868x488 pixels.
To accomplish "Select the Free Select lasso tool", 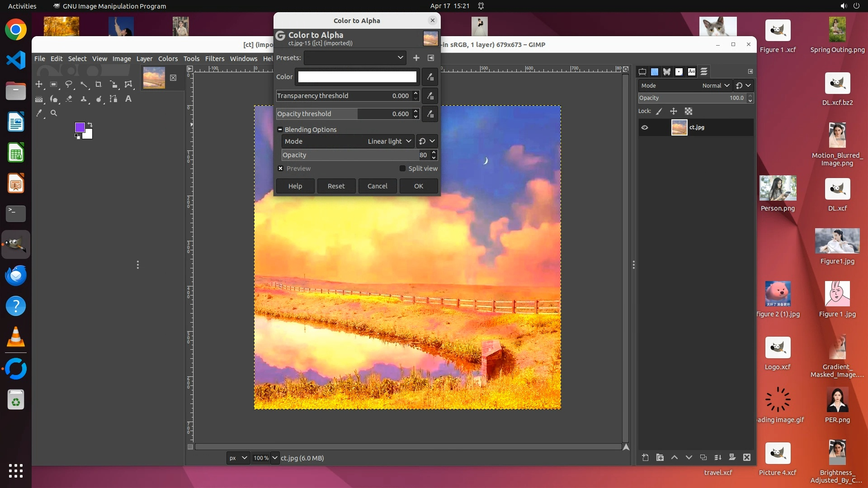I will pyautogui.click(x=69, y=84).
